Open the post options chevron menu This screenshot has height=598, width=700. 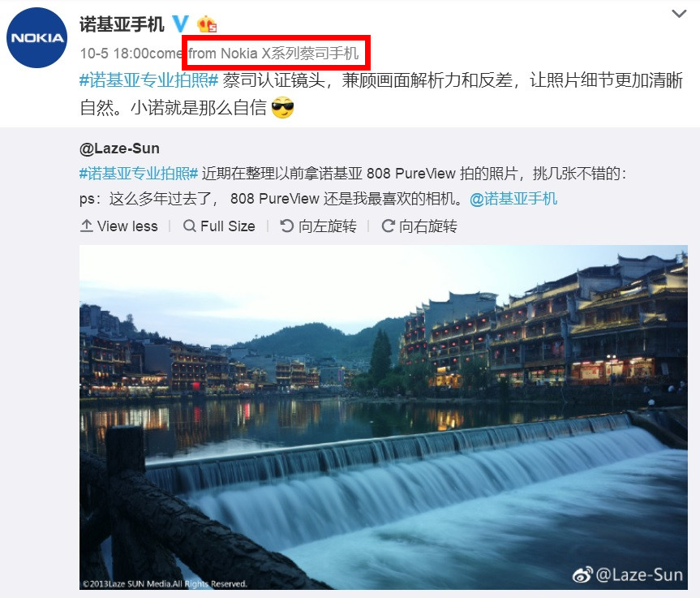tap(679, 14)
